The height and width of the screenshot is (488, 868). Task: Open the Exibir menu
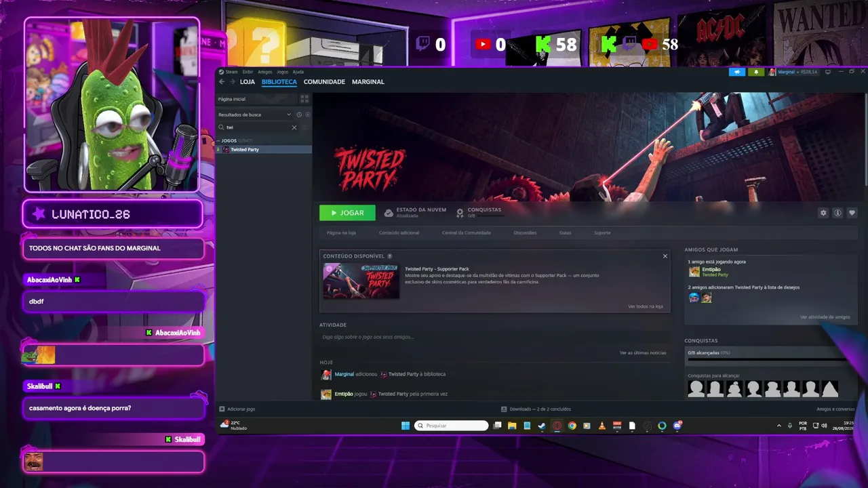tap(248, 72)
